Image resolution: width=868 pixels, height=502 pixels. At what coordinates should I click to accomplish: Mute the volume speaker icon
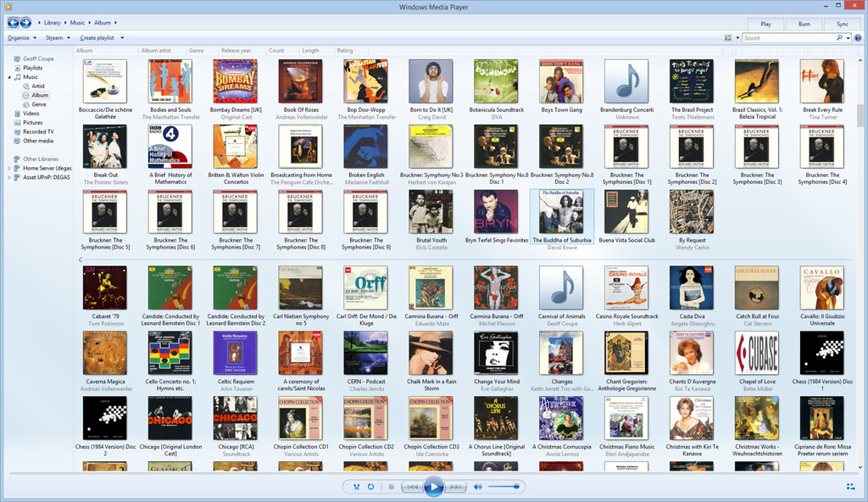(478, 487)
